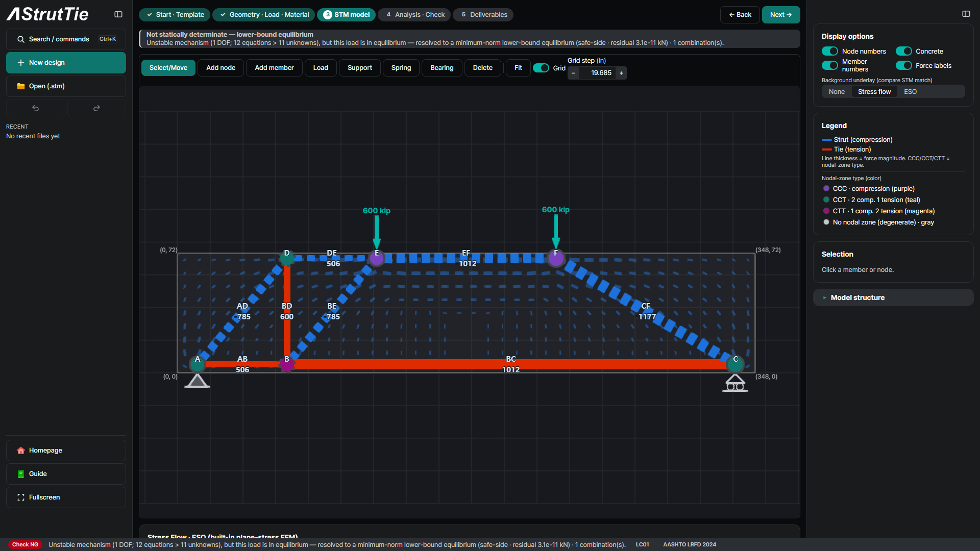Collapse the left sidebar panel icon
The image size is (980, 551).
click(118, 14)
